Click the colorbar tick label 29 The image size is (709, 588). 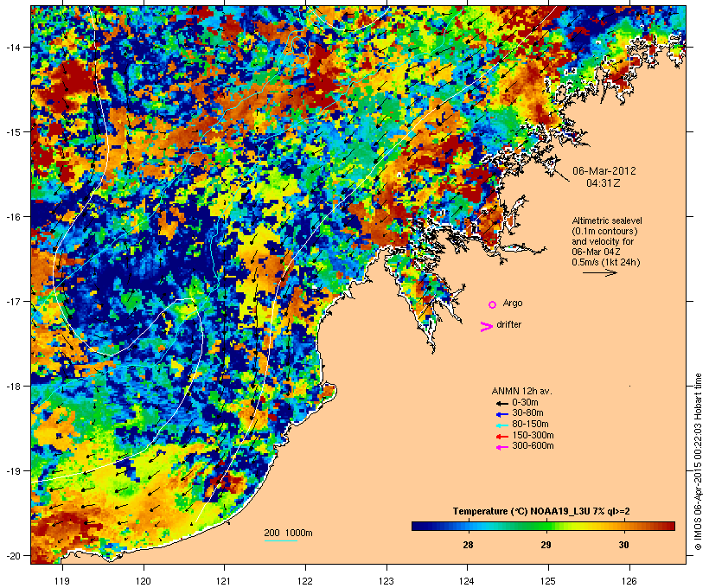[546, 545]
